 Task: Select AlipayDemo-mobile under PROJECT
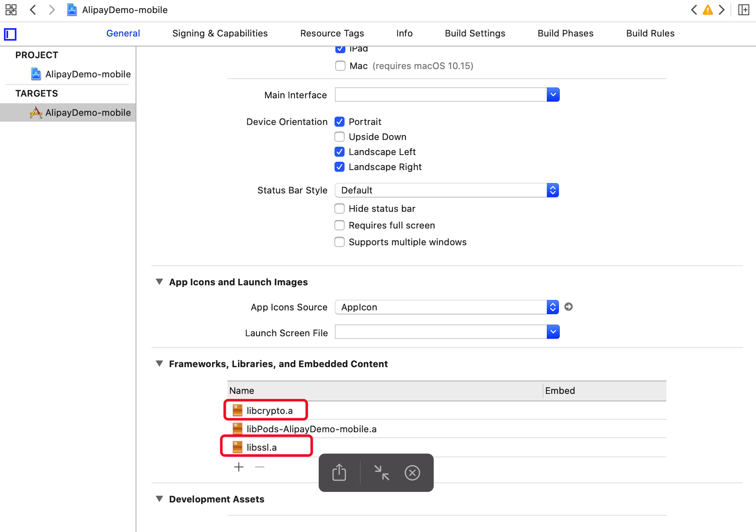pos(87,74)
